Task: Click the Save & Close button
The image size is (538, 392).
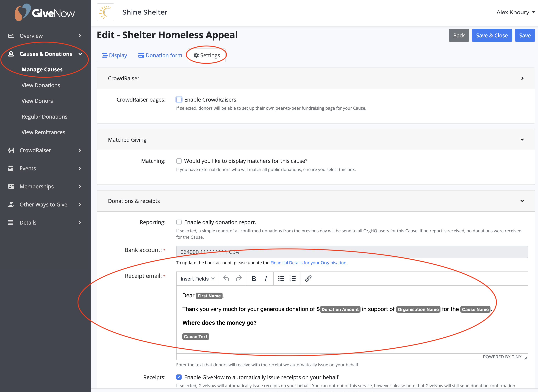Action: (x=492, y=35)
